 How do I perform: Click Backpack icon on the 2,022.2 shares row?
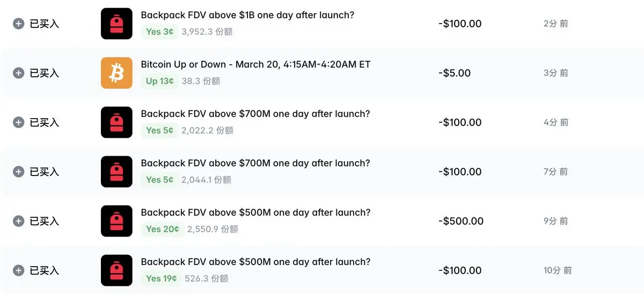coord(116,122)
